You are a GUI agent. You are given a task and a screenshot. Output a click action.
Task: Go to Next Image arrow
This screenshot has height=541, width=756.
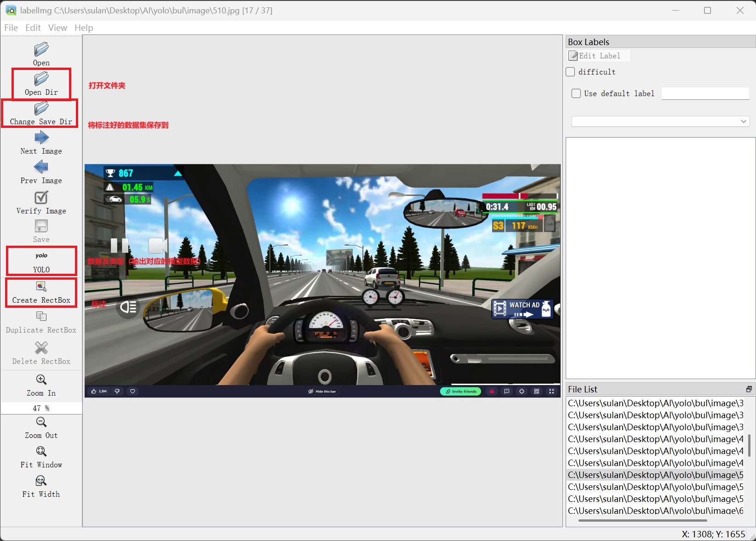pyautogui.click(x=41, y=138)
